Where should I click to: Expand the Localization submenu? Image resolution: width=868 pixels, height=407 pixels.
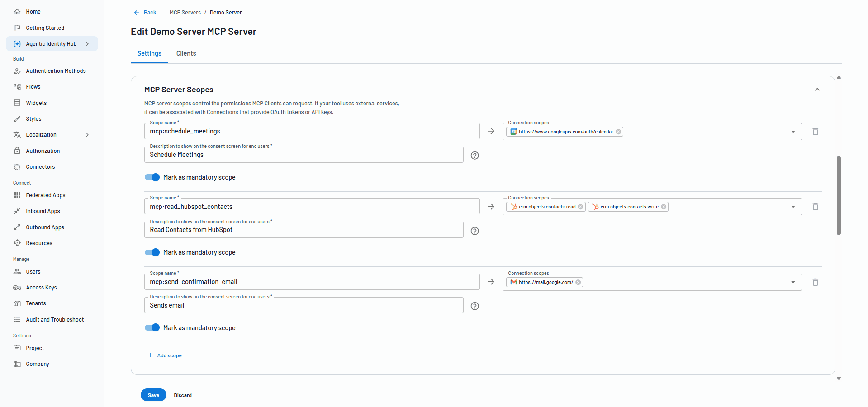[87, 134]
